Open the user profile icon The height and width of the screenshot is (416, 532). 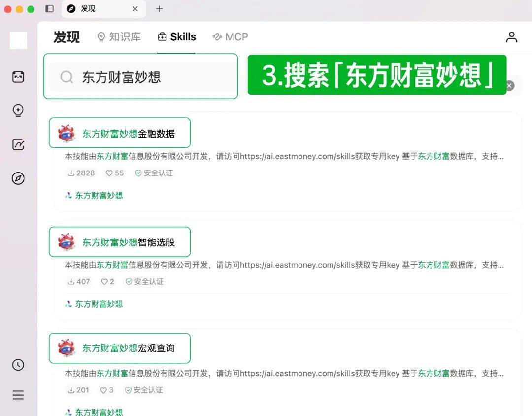(x=511, y=37)
